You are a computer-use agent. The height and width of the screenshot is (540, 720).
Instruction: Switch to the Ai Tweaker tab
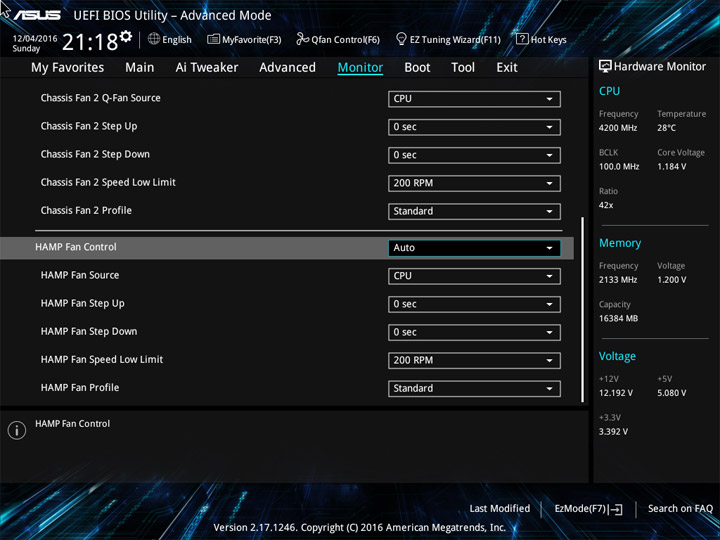[207, 68]
